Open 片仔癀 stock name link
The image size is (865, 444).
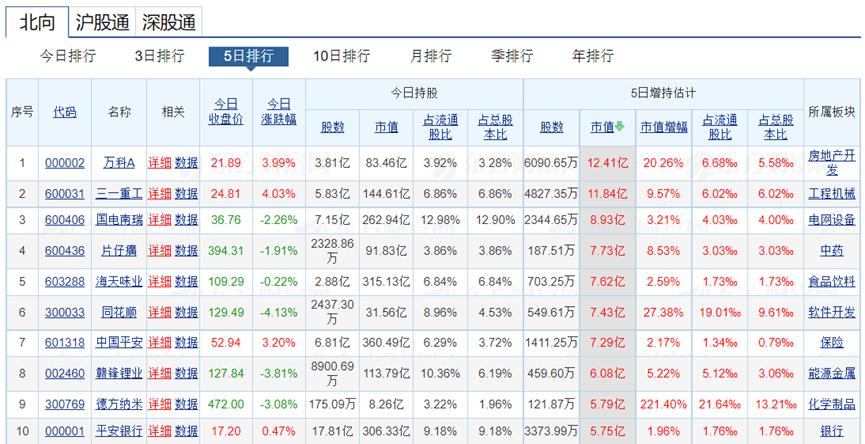(119, 250)
